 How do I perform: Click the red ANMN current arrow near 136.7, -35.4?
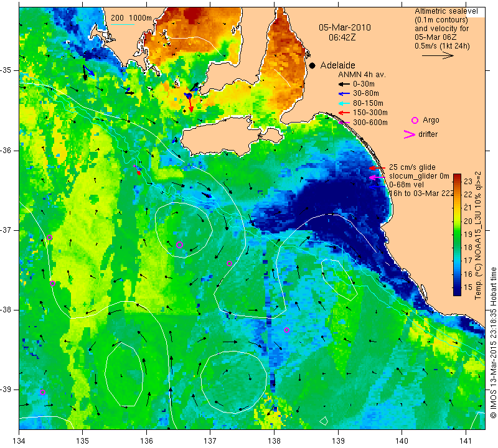point(190,104)
